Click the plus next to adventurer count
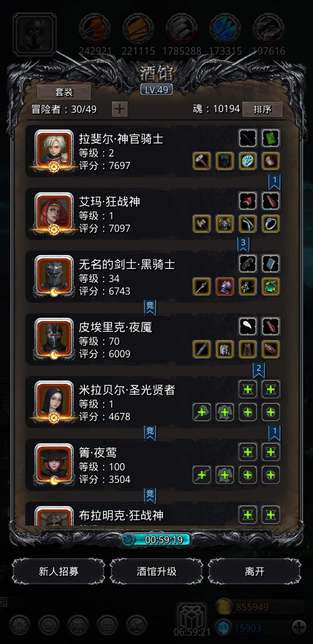The width and height of the screenshot is (313, 644). click(119, 109)
